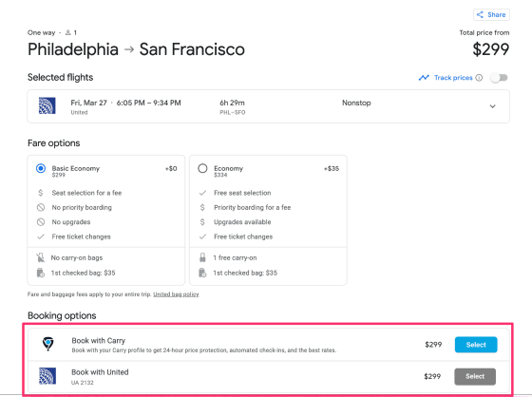Click the Carry logo icon
Viewport: 532px width, 397px height.
[x=47, y=344]
